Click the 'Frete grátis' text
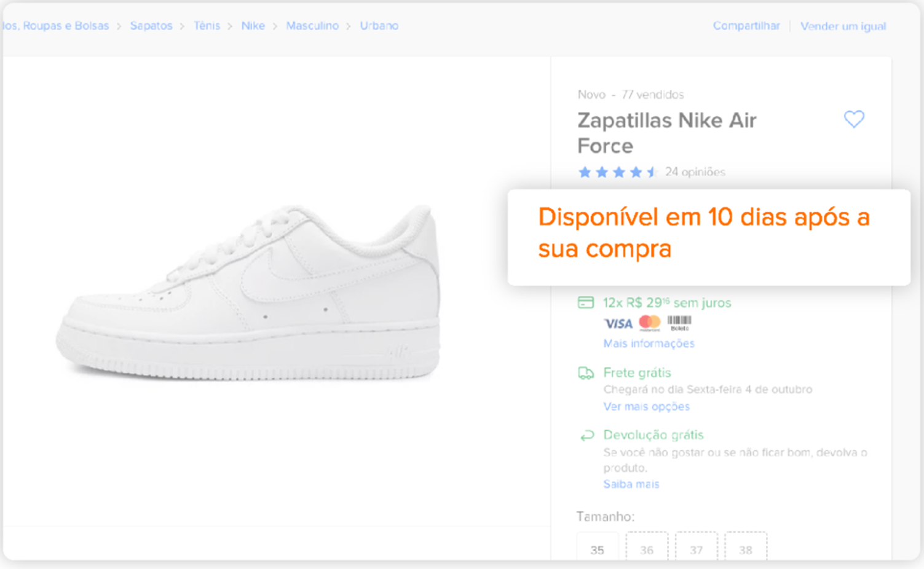The height and width of the screenshot is (569, 924). coord(637,373)
